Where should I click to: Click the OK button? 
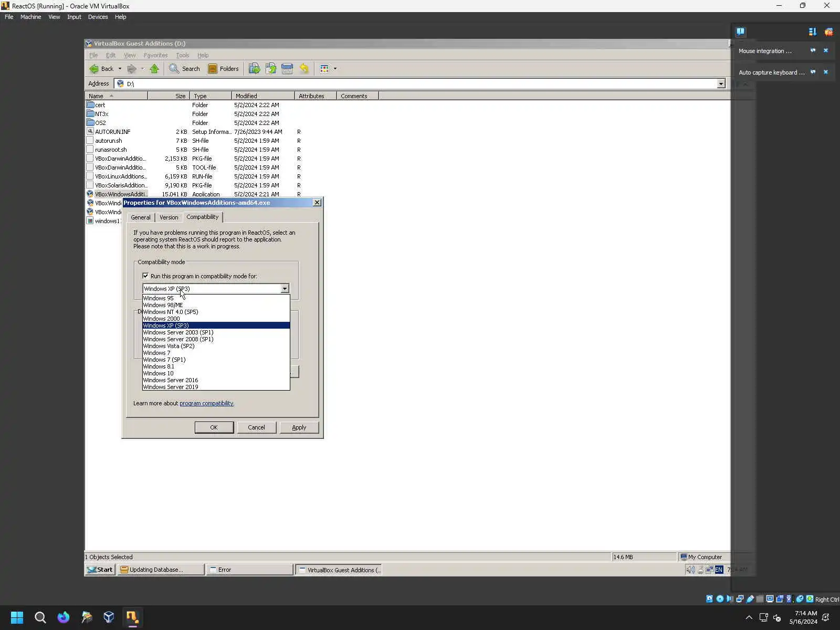214,427
